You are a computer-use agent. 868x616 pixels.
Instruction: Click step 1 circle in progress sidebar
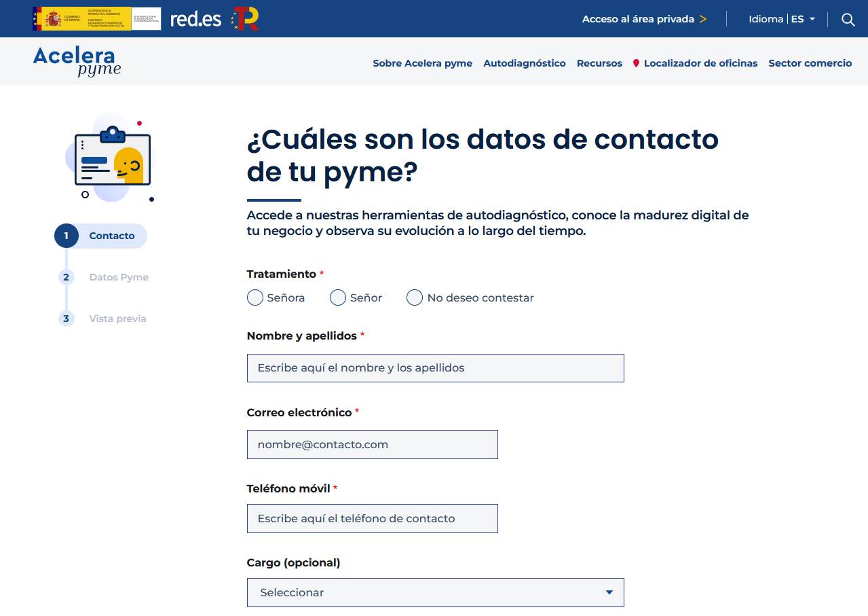pyautogui.click(x=67, y=236)
